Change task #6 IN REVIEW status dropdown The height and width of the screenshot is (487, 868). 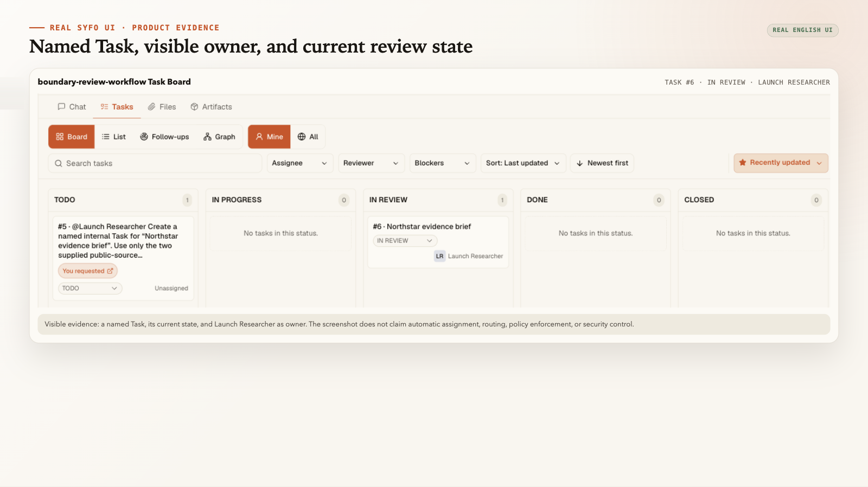tap(405, 241)
